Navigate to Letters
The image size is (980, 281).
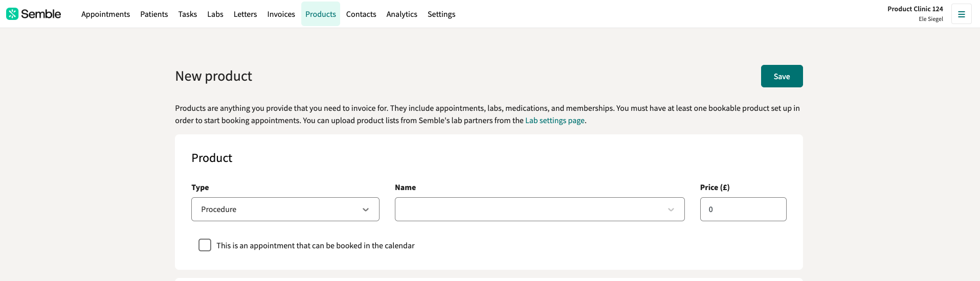[245, 14]
